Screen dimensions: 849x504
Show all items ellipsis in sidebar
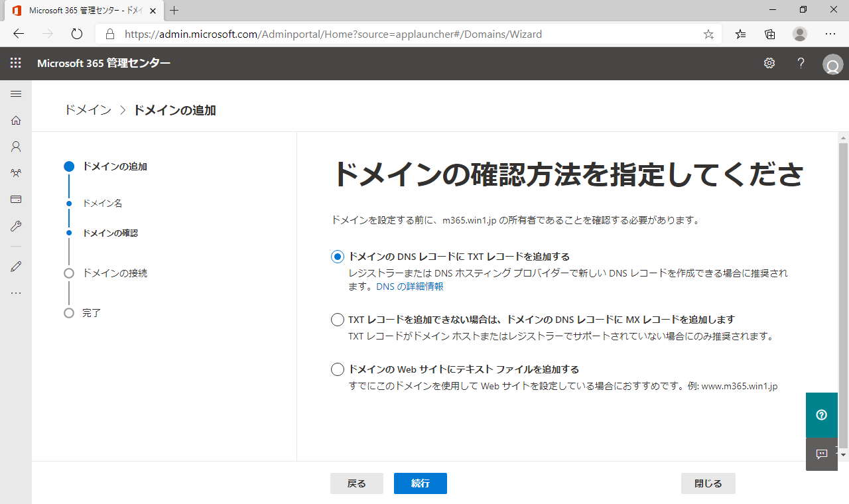pos(16,293)
